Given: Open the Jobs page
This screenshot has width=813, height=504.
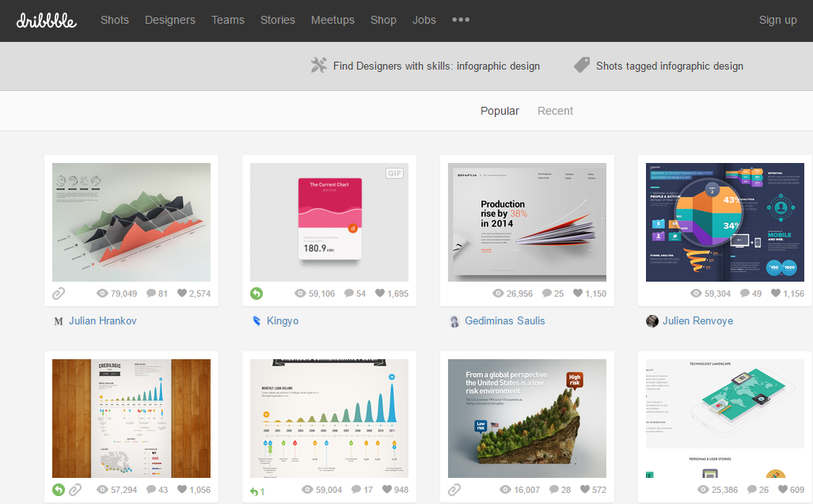Looking at the screenshot, I should [424, 20].
